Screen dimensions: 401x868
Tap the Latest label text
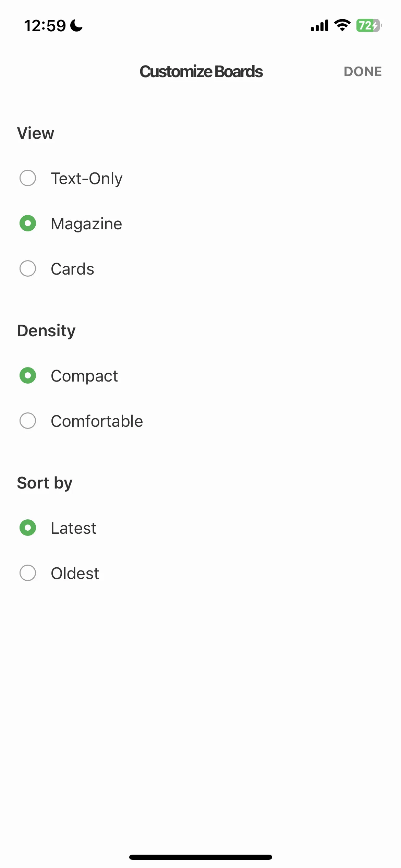pos(74,528)
